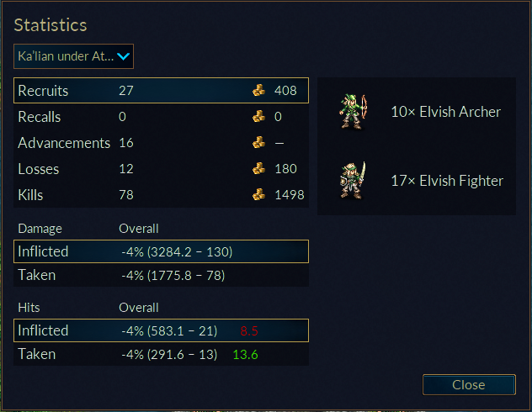Select the Damage Inflicted row
Screen dimensions: 532x412
[161, 251]
